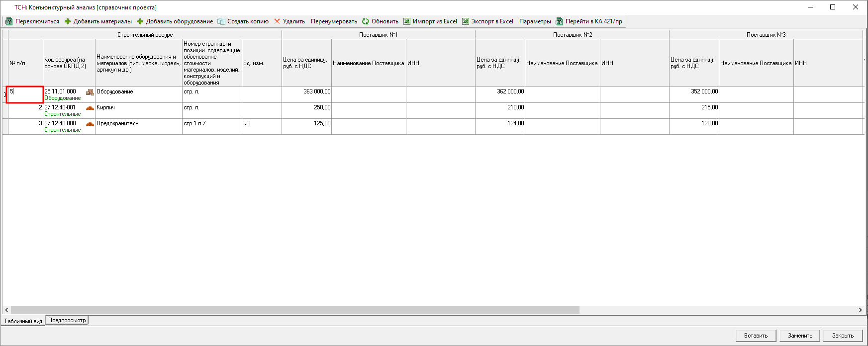Open Импорт из Excel icon
This screenshot has width=868, height=346.
407,21
